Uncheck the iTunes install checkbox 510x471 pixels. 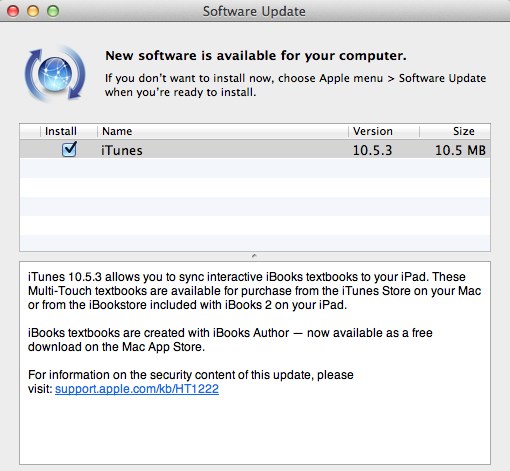[x=69, y=150]
